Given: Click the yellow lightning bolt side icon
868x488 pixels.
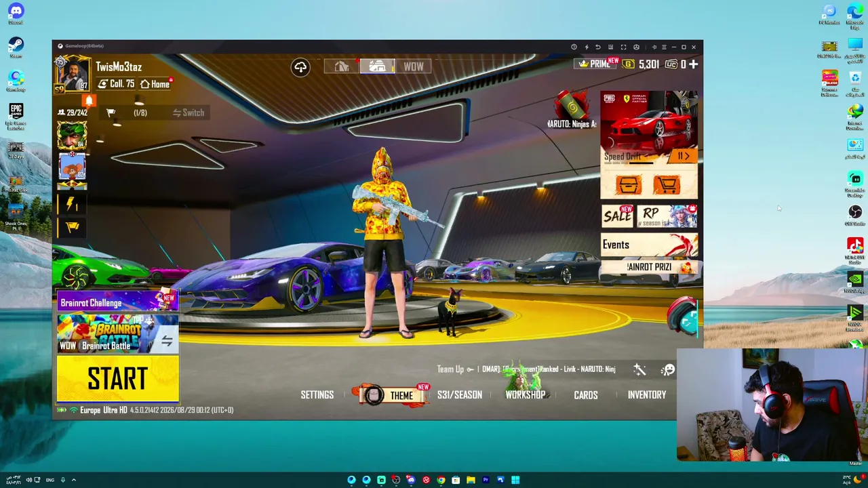Looking at the screenshot, I should [72, 204].
